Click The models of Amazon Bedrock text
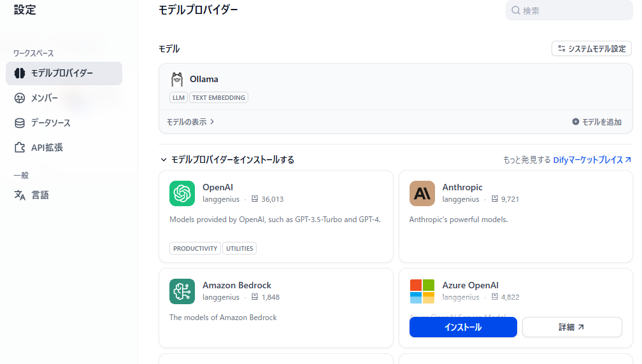This screenshot has height=364, width=642. (x=223, y=318)
